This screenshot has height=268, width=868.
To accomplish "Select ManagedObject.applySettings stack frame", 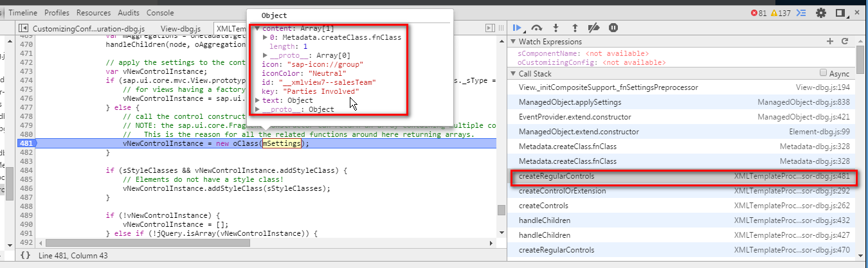I will pyautogui.click(x=682, y=102).
